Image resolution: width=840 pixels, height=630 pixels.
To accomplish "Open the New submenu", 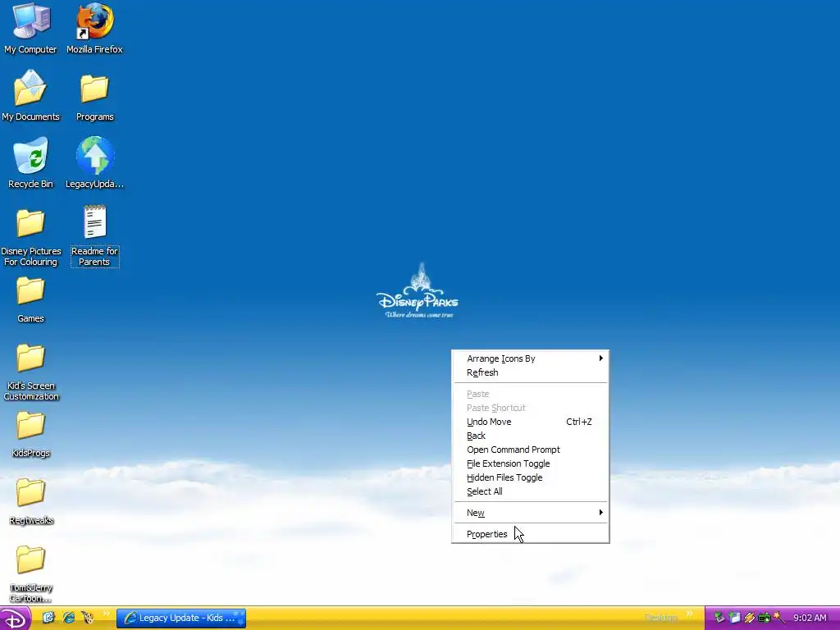I will 531,513.
